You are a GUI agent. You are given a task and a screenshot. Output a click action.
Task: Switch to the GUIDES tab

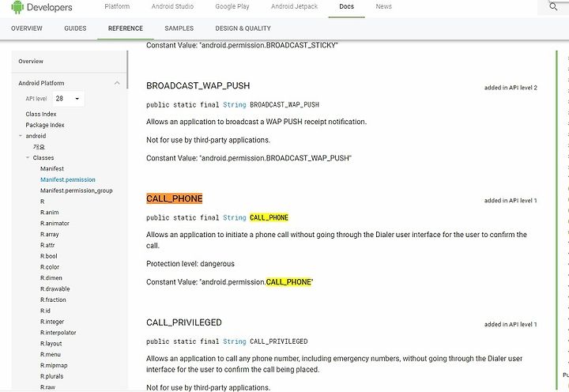point(75,28)
